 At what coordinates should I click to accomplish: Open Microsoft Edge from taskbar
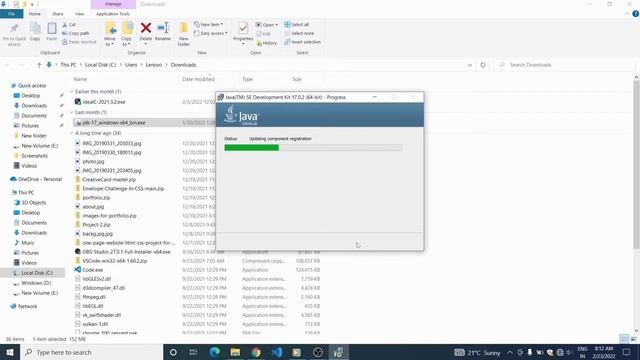click(x=214, y=352)
